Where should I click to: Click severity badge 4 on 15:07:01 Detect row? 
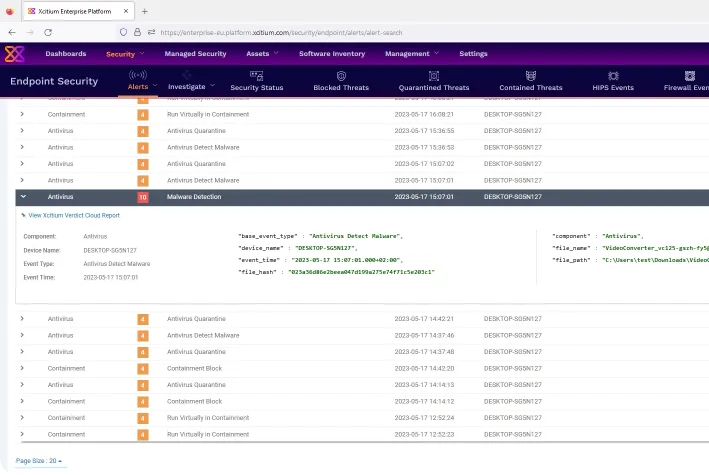click(142, 181)
